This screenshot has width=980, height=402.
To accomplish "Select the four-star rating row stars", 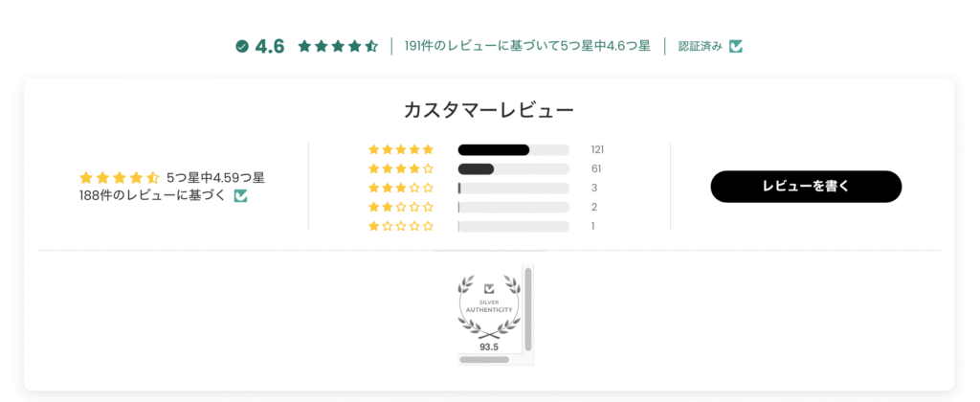I will [401, 168].
